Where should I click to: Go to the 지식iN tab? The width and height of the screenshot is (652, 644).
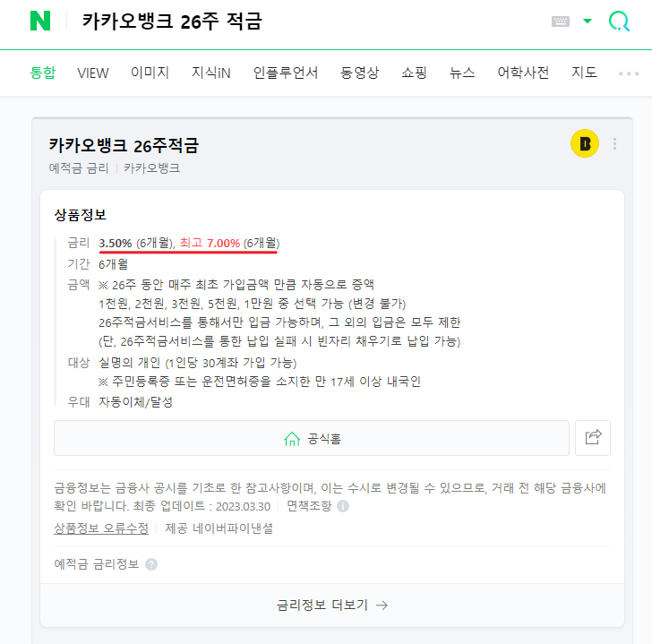pos(210,73)
